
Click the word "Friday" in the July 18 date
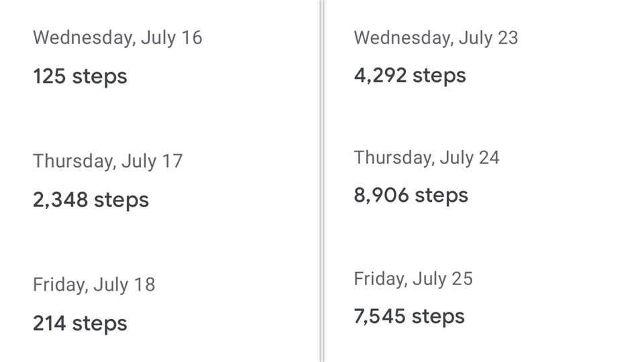(x=60, y=285)
